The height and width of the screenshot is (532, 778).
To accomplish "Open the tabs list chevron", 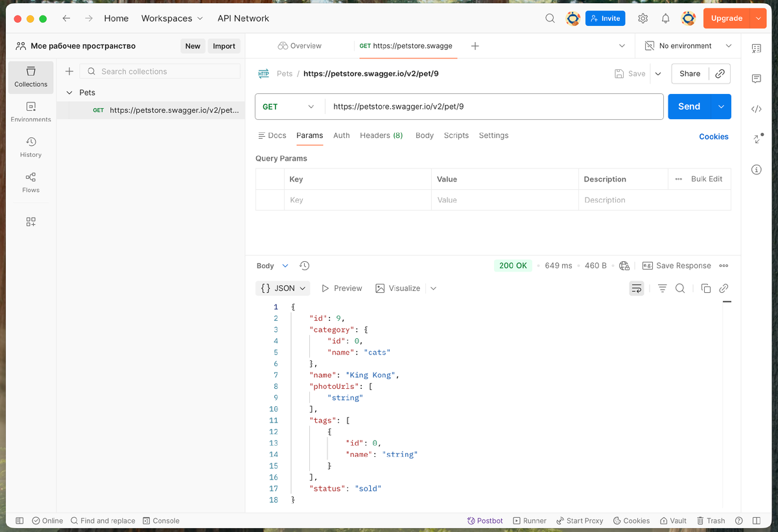I will pyautogui.click(x=622, y=46).
